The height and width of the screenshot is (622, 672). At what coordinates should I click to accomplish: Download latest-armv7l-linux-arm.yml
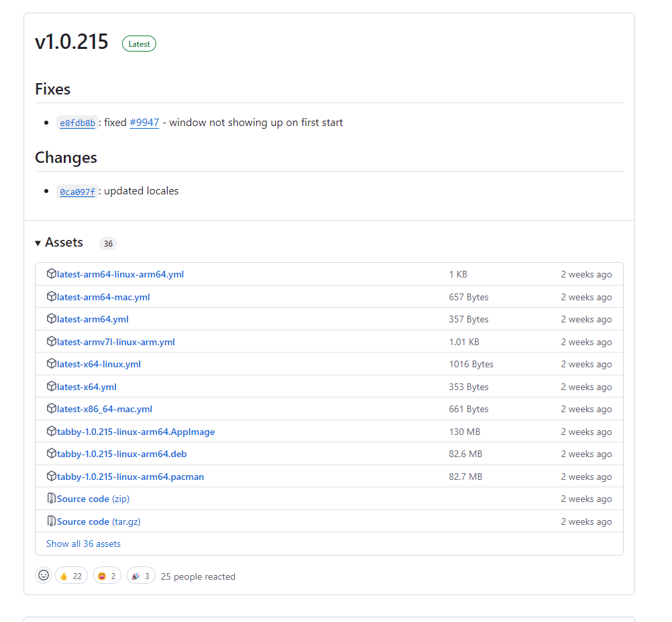(x=116, y=342)
